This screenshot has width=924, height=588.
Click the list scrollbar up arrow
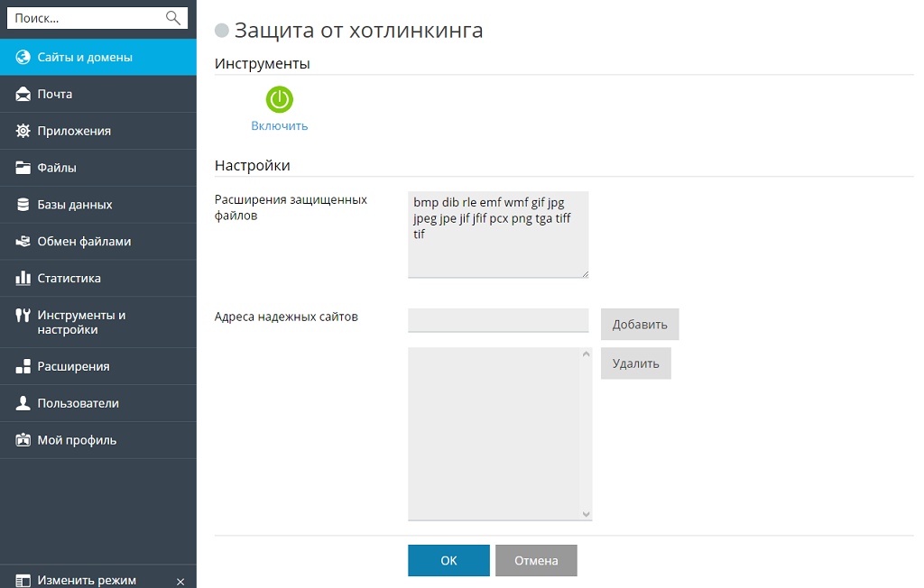point(586,354)
